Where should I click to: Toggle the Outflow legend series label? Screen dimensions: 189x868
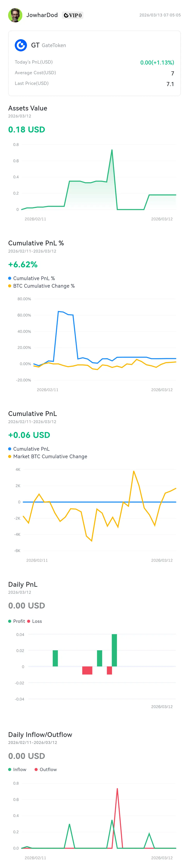(48, 769)
